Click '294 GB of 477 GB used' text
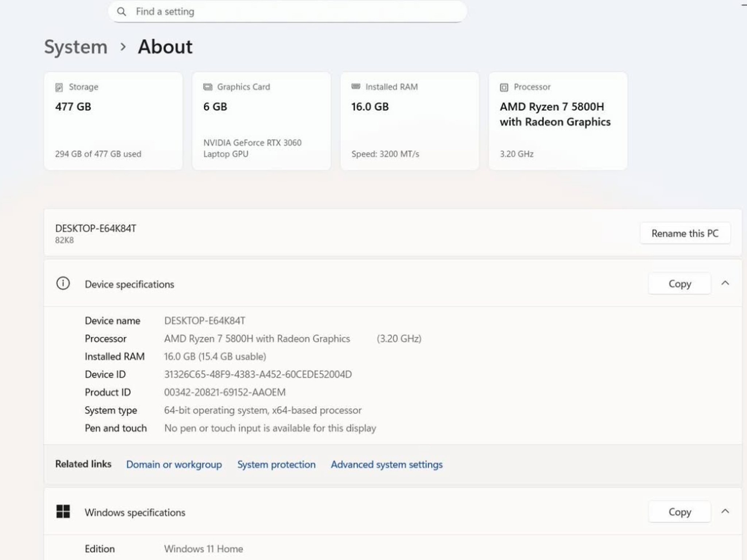The width and height of the screenshot is (747, 560). pyautogui.click(x=98, y=154)
